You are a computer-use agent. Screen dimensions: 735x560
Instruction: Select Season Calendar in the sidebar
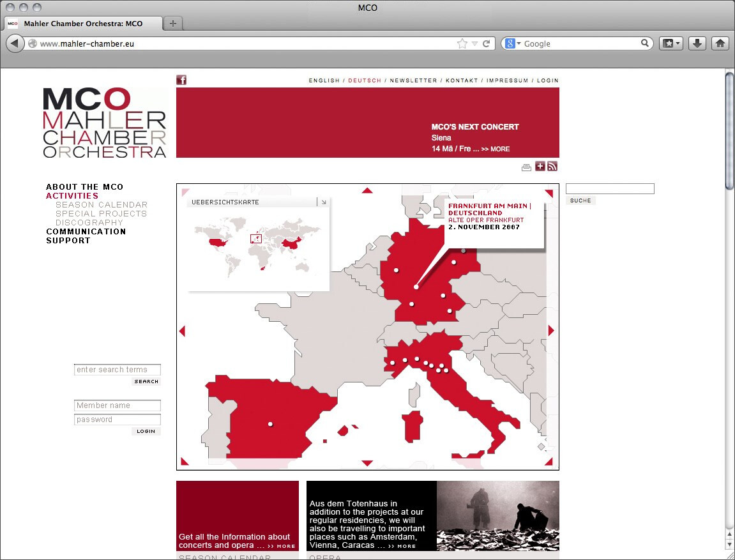click(x=102, y=205)
